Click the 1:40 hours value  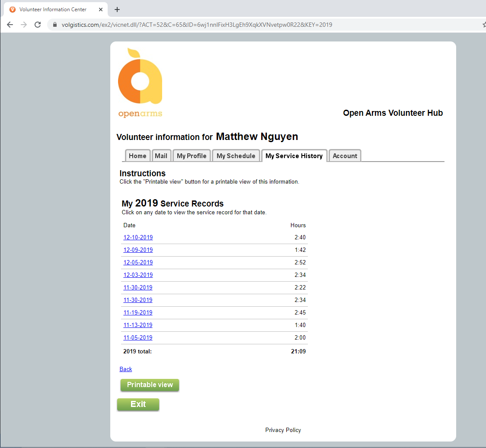[300, 325]
